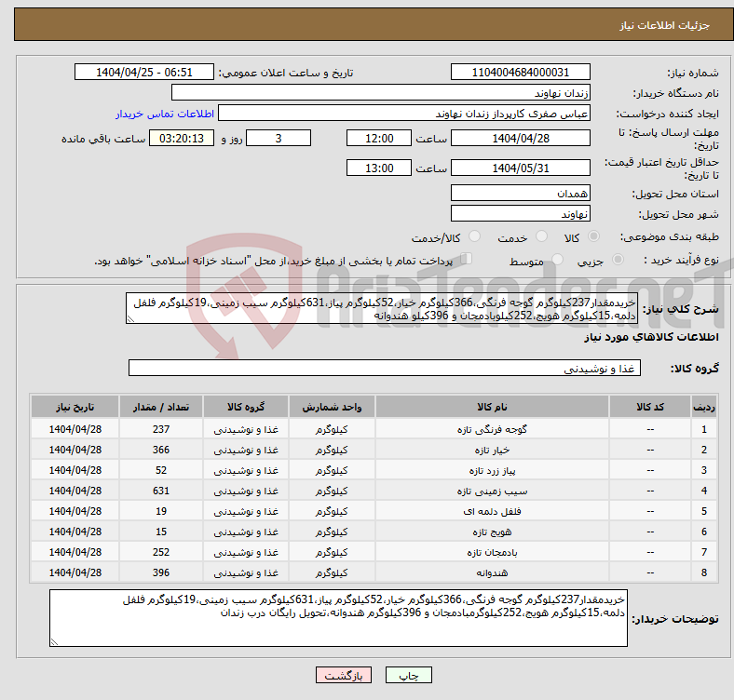Image resolution: width=734 pixels, height=700 pixels.
Task: Click the buyer name field زندان نهاوند
Action: 381,93
